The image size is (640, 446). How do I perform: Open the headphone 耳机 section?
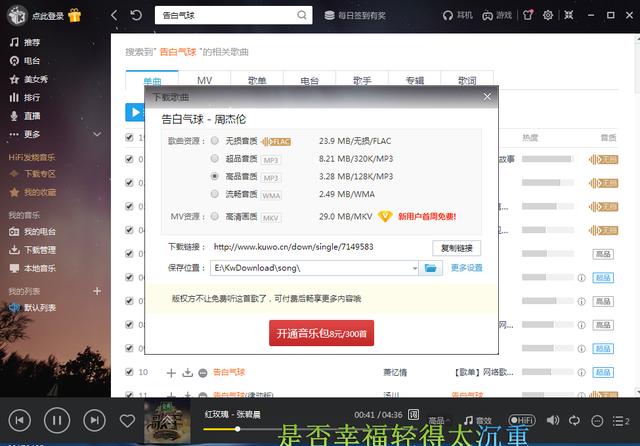point(458,16)
